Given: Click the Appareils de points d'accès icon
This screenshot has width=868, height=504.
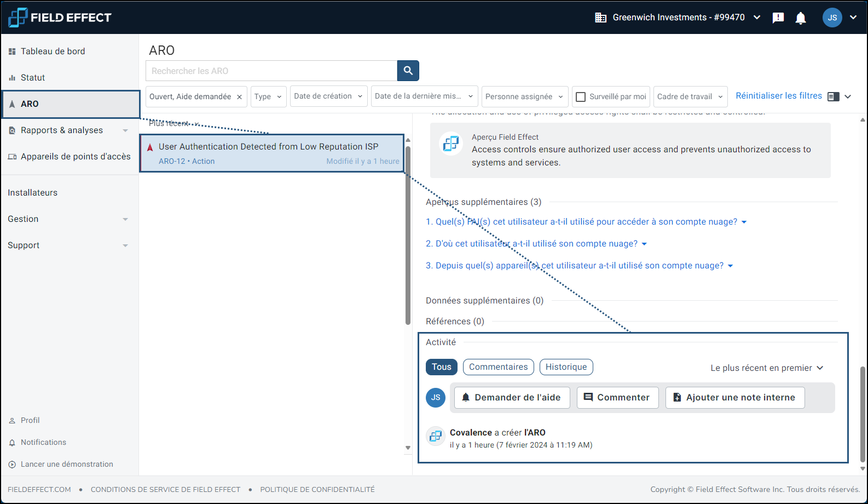Looking at the screenshot, I should (12, 157).
